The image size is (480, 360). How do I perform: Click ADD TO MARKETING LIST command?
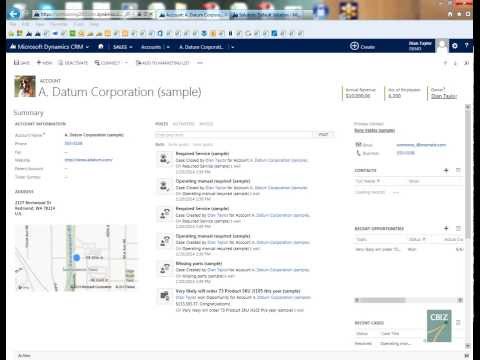[x=163, y=63]
